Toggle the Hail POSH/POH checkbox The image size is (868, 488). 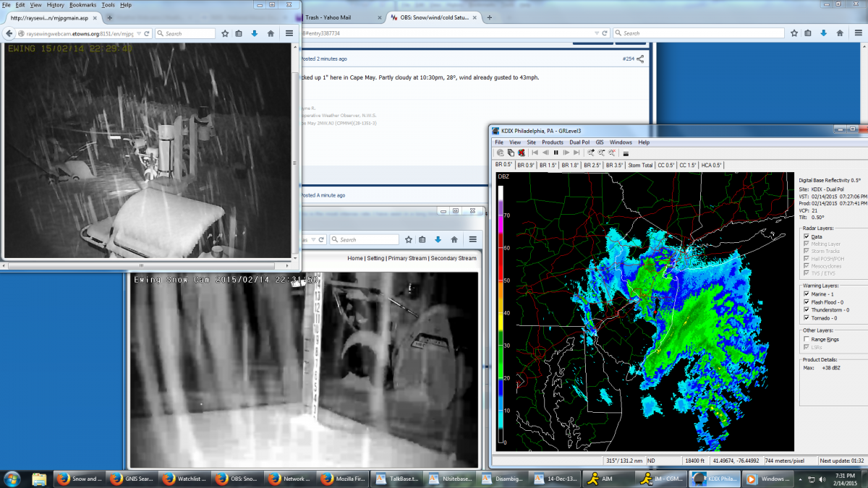click(806, 258)
